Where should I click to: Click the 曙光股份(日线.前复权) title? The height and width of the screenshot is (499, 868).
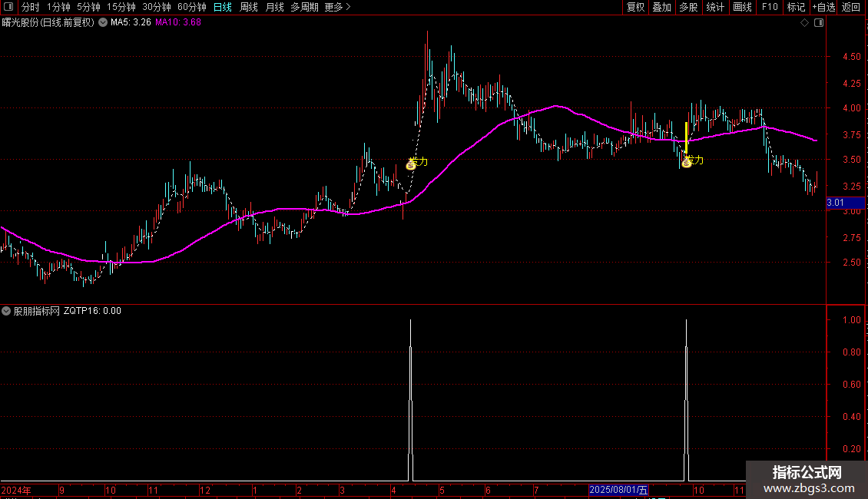coord(48,23)
